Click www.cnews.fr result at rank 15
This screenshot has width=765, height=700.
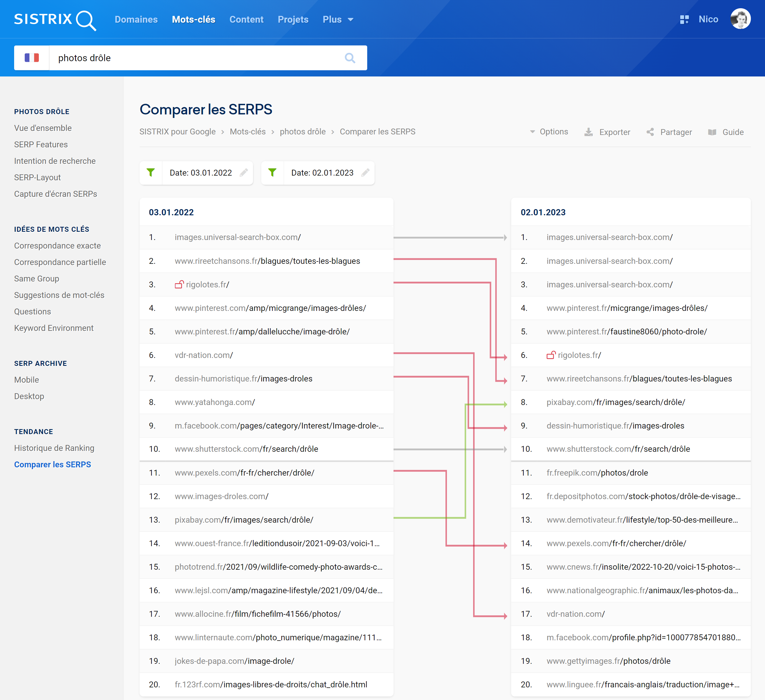pos(643,567)
